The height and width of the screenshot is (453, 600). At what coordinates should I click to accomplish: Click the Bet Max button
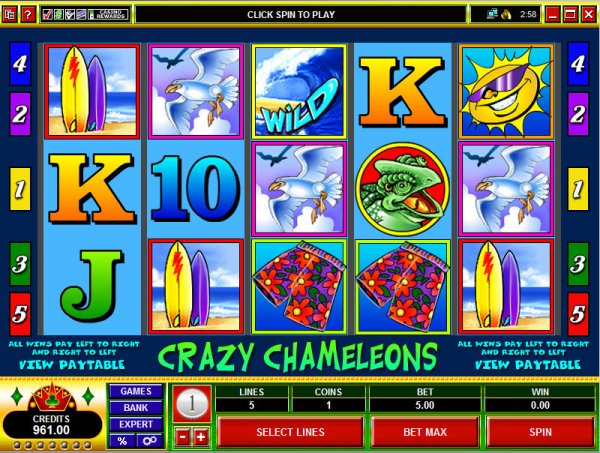pos(425,432)
